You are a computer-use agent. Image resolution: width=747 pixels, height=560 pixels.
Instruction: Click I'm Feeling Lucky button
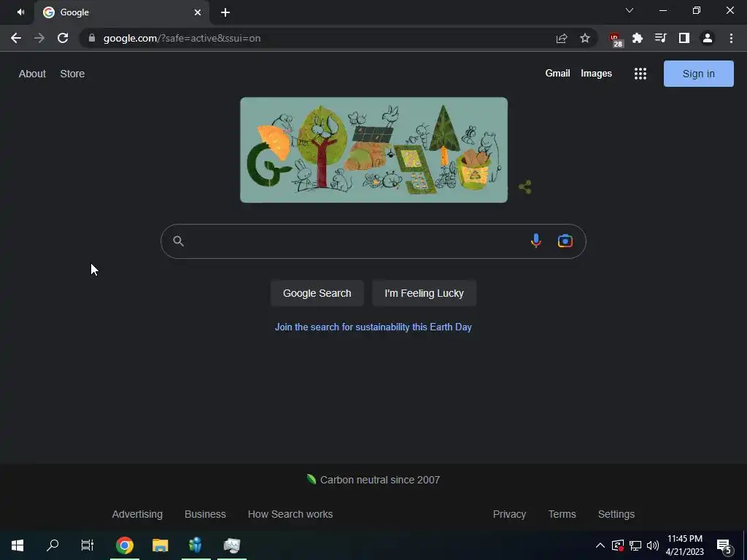tap(424, 293)
